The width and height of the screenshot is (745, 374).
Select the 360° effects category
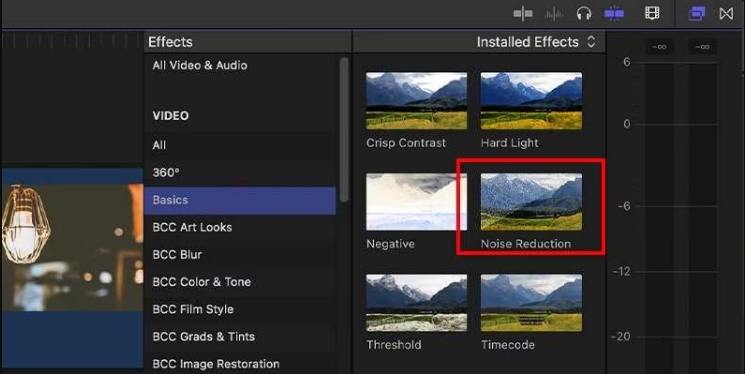(x=240, y=173)
